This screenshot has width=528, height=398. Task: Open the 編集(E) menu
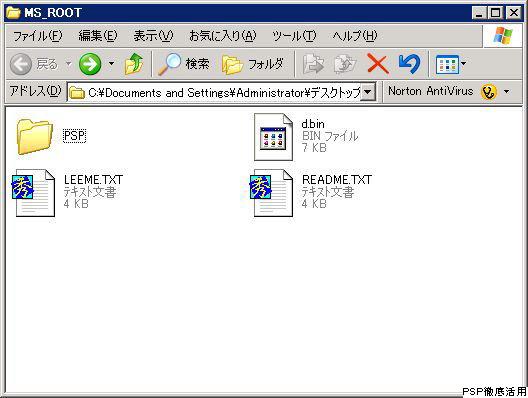click(98, 36)
